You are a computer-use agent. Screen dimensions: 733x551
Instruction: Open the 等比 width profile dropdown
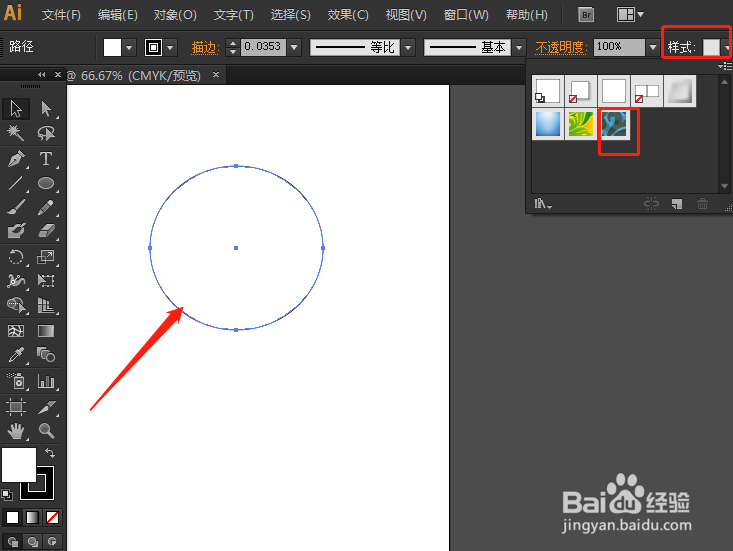tap(408, 47)
